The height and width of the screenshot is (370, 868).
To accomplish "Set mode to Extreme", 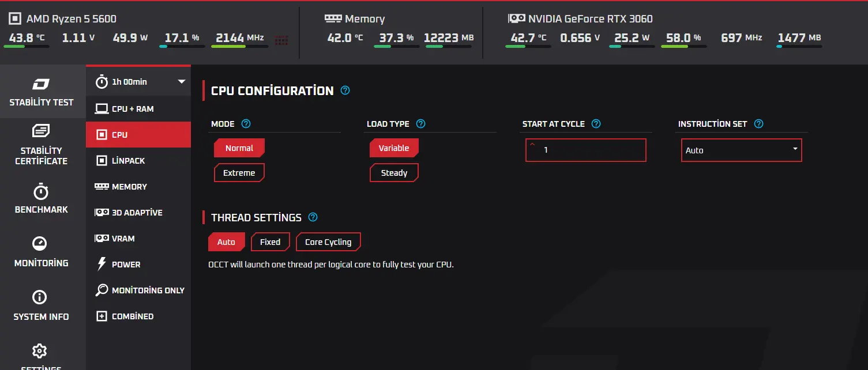I will 239,173.
